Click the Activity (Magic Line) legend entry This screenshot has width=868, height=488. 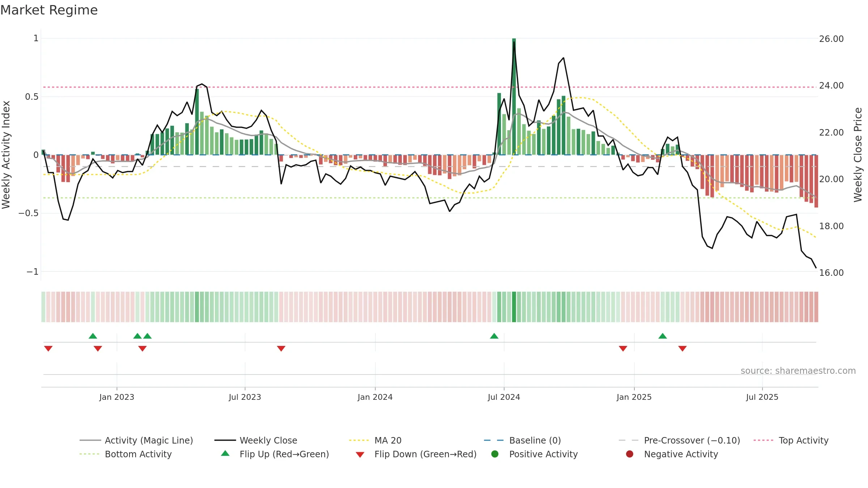(x=136, y=440)
